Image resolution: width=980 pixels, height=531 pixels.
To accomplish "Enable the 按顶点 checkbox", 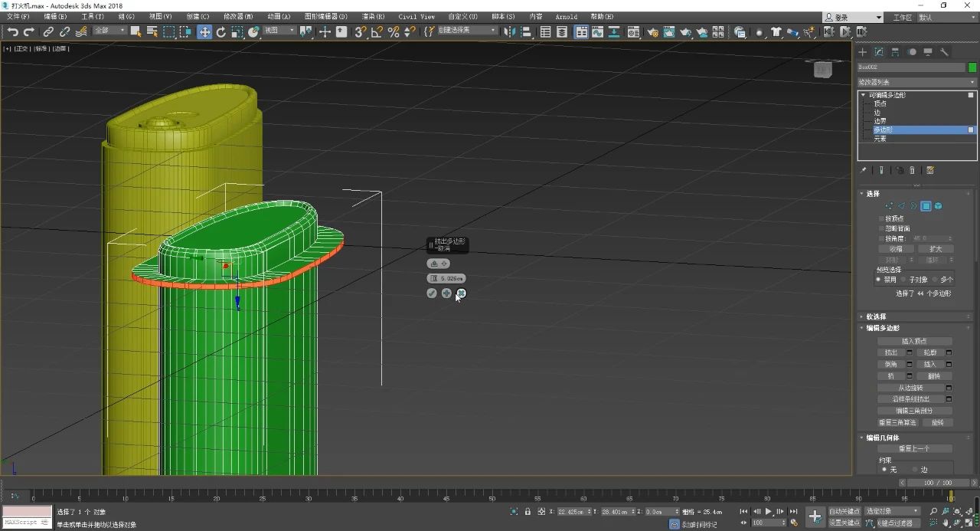I will [882, 218].
